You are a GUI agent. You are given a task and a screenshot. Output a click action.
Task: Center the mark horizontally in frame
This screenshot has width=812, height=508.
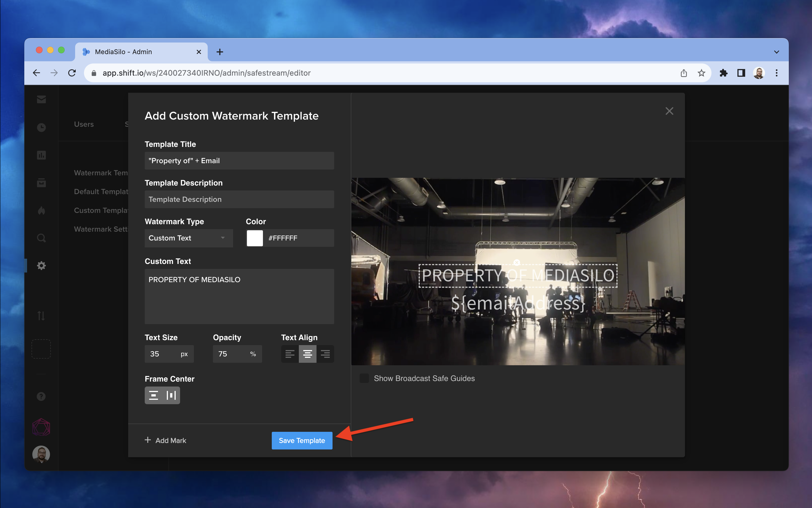click(x=171, y=395)
